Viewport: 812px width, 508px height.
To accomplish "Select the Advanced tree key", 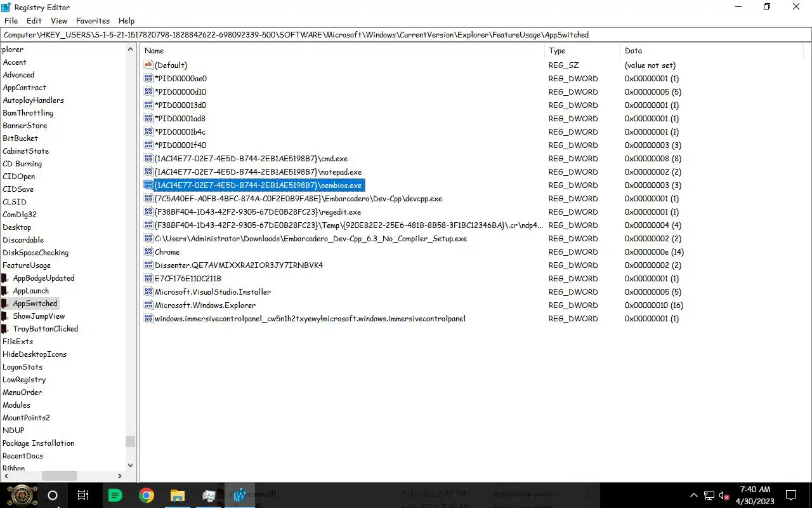I will click(x=19, y=75).
